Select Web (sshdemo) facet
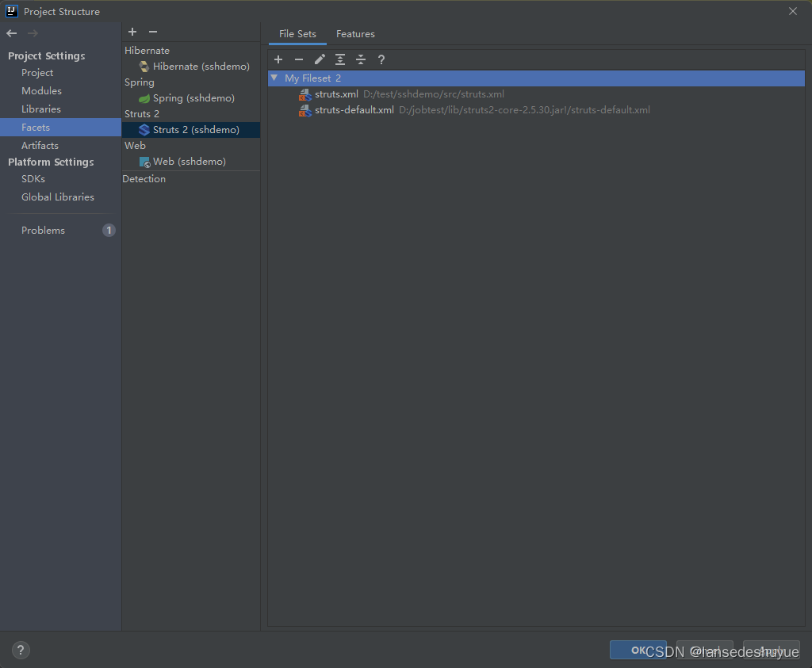This screenshot has width=812, height=668. pyautogui.click(x=190, y=162)
